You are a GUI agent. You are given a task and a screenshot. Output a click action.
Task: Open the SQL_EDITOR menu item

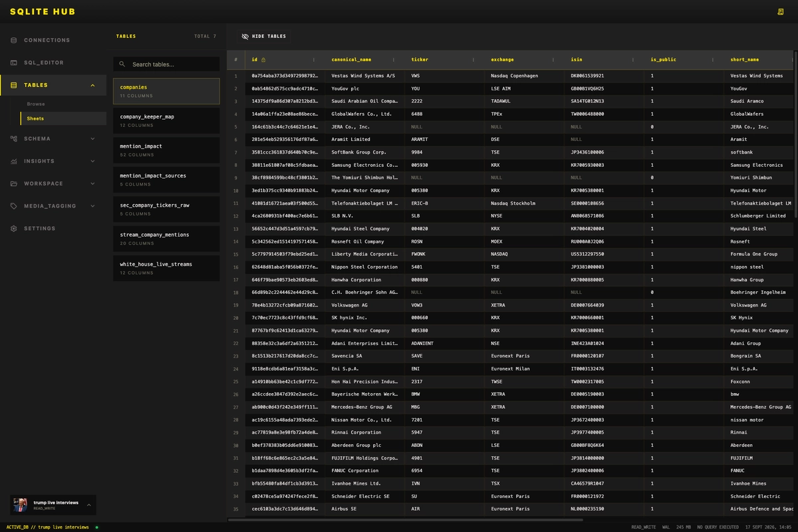pyautogui.click(x=53, y=63)
